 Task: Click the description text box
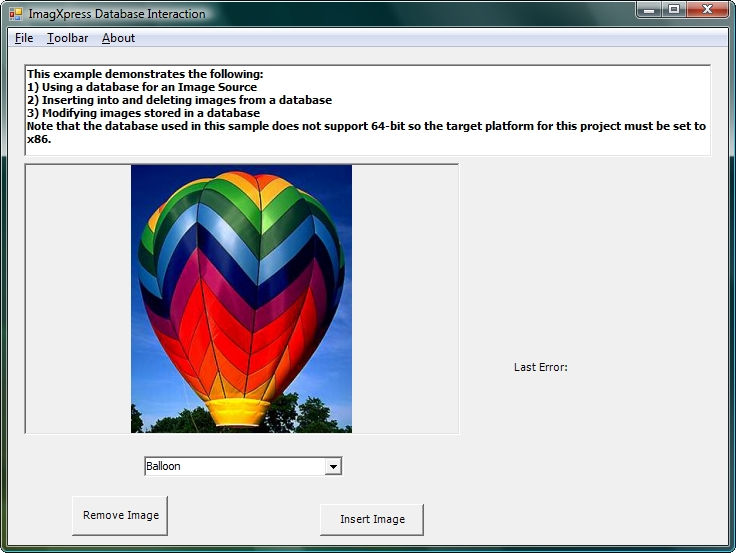click(x=368, y=110)
